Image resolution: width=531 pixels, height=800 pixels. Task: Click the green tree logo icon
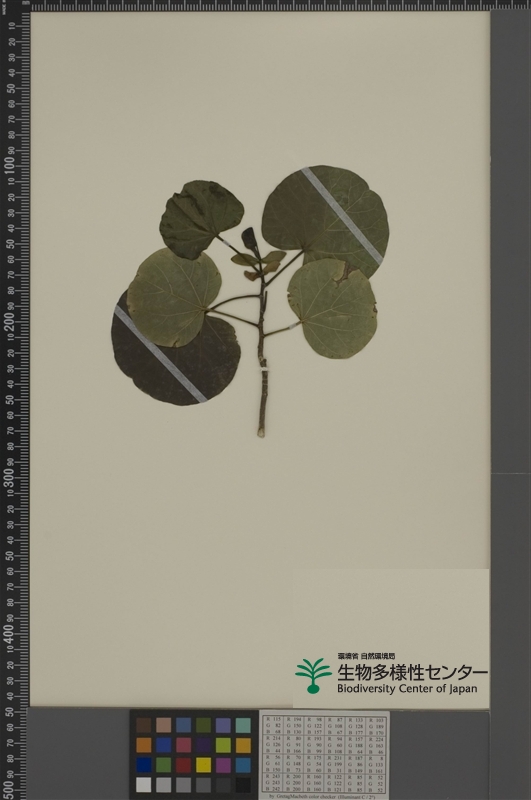313,676
